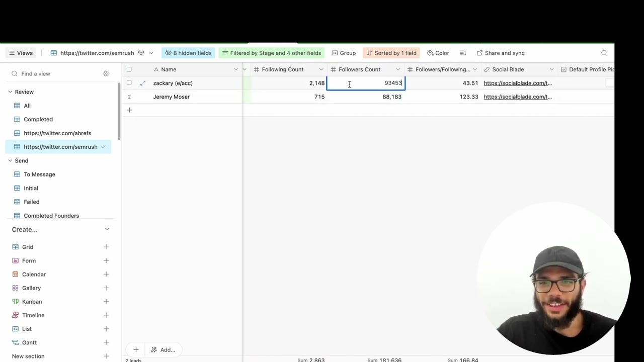This screenshot has width=644, height=362.
Task: Add a new Timeline view plus
Action: 106,315
